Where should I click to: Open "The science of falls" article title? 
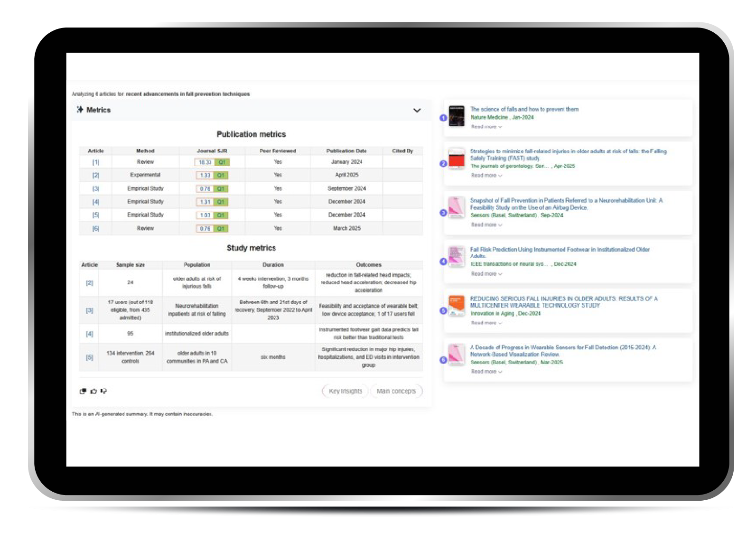(524, 109)
